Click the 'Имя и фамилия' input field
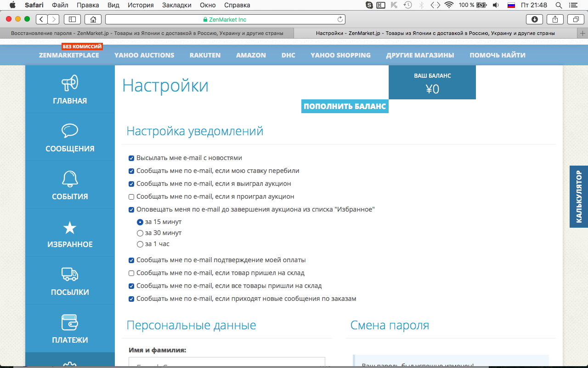588x368 pixels. tap(227, 362)
